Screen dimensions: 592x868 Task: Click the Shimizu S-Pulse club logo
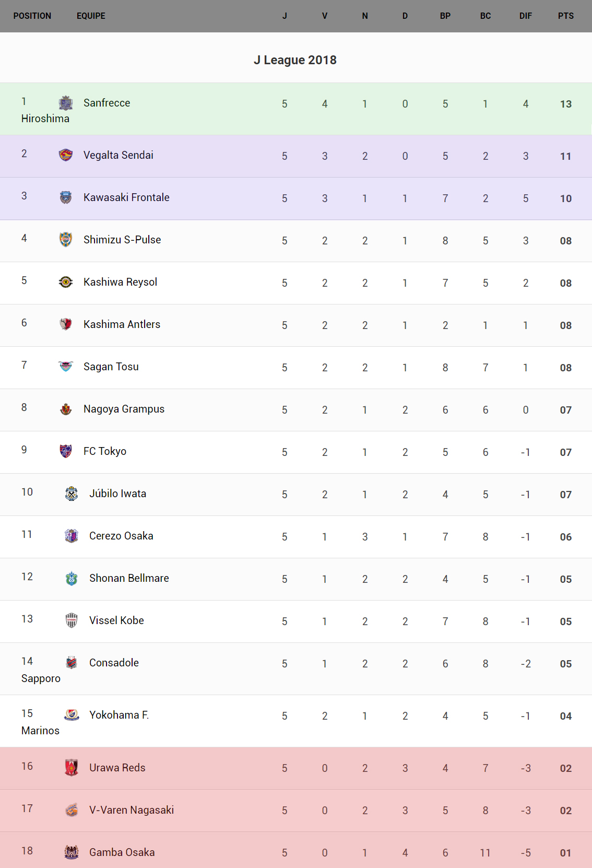click(x=66, y=240)
